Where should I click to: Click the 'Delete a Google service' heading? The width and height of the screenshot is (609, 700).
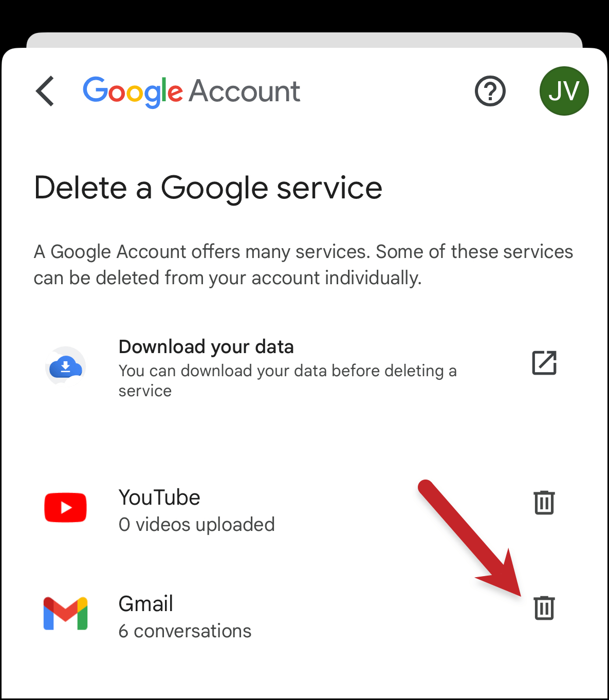point(208,188)
